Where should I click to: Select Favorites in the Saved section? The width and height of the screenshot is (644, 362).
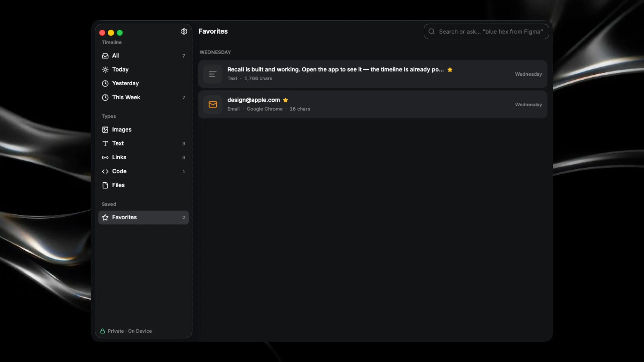143,217
